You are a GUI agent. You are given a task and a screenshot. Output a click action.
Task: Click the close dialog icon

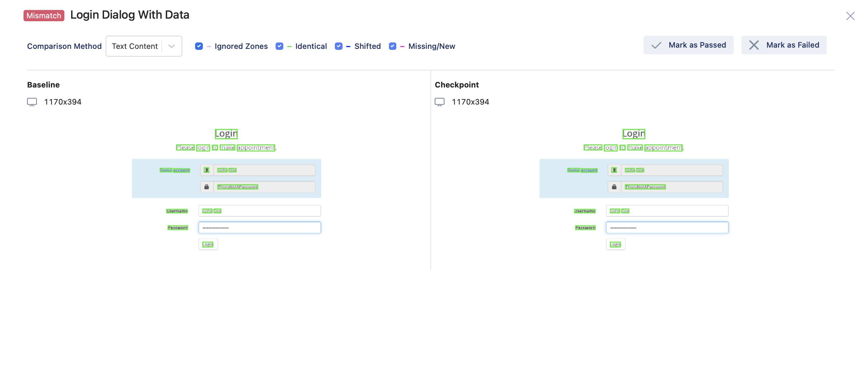(850, 15)
